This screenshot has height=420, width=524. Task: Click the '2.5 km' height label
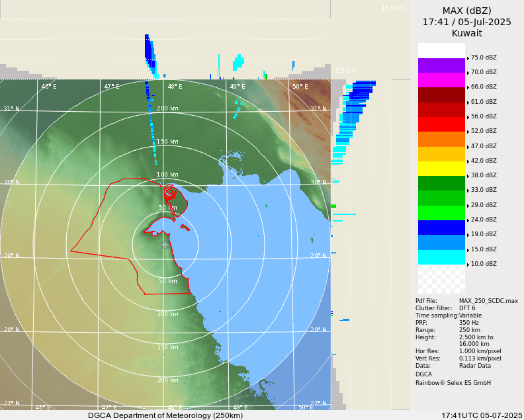coord(345,71)
